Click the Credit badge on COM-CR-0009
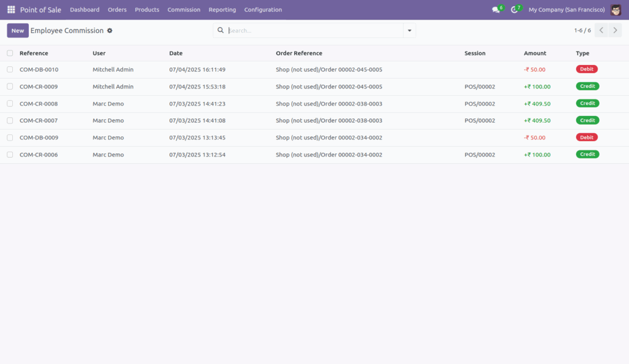The image size is (629, 364). [587, 86]
